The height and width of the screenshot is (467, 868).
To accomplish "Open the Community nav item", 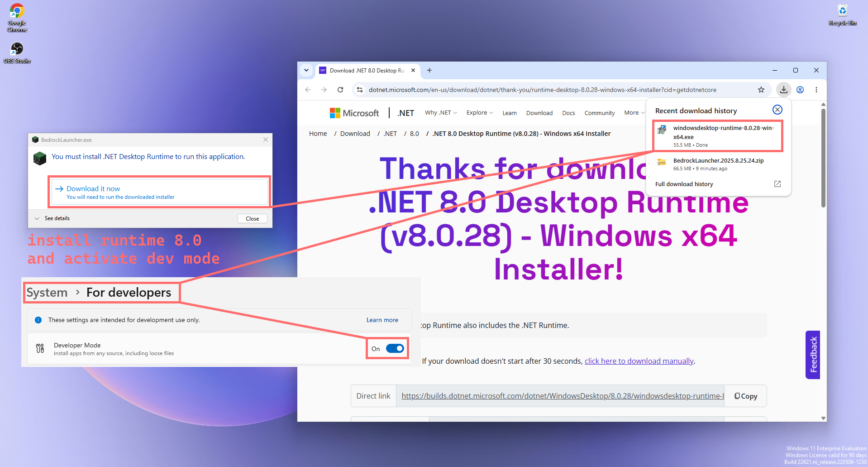I will click(x=599, y=113).
